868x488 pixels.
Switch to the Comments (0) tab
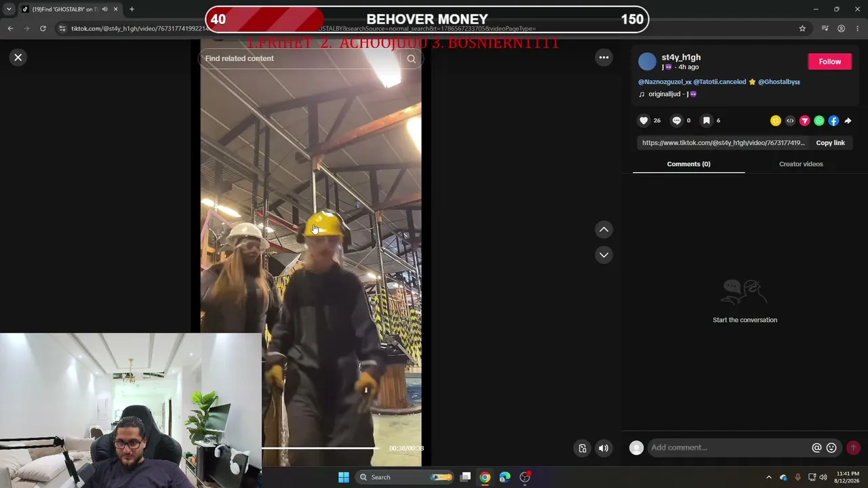pos(688,164)
